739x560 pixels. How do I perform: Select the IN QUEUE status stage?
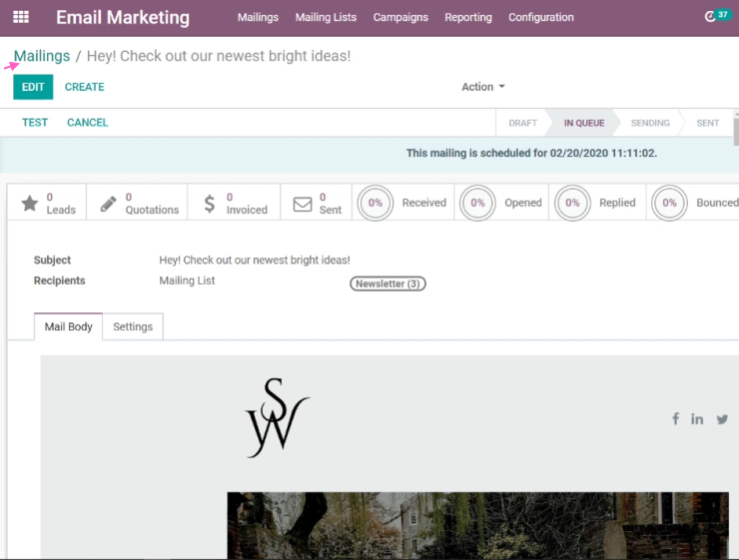(584, 123)
